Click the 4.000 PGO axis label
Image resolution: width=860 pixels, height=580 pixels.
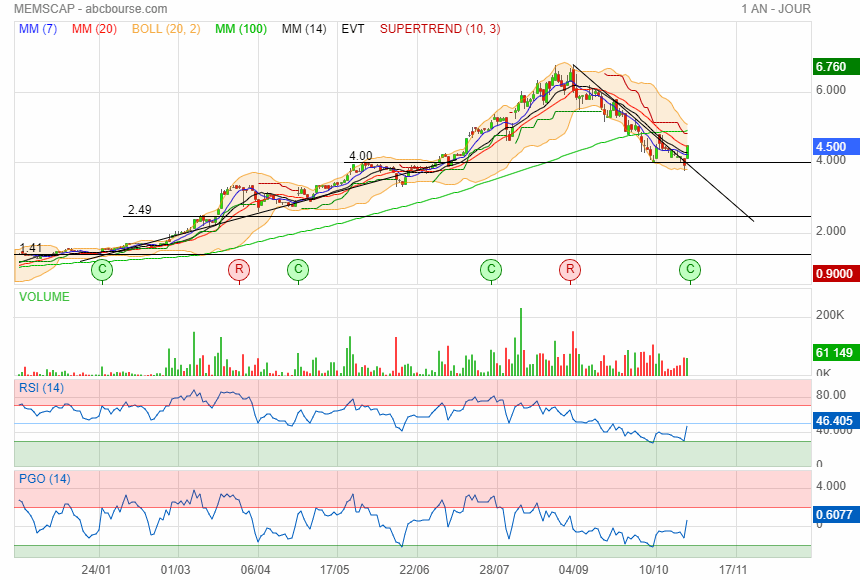pyautogui.click(x=831, y=486)
